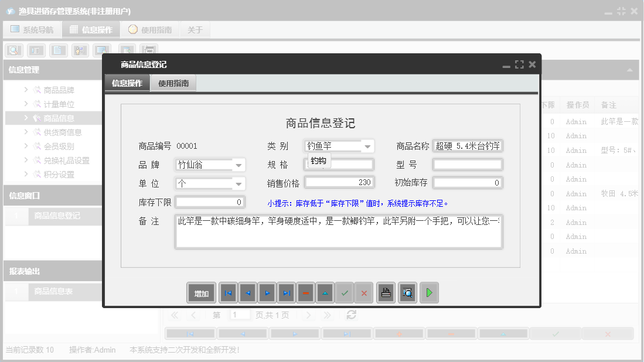644x362 pixels.
Task: Open the 品牌 dropdown showing 竹仙翁
Action: (x=238, y=164)
